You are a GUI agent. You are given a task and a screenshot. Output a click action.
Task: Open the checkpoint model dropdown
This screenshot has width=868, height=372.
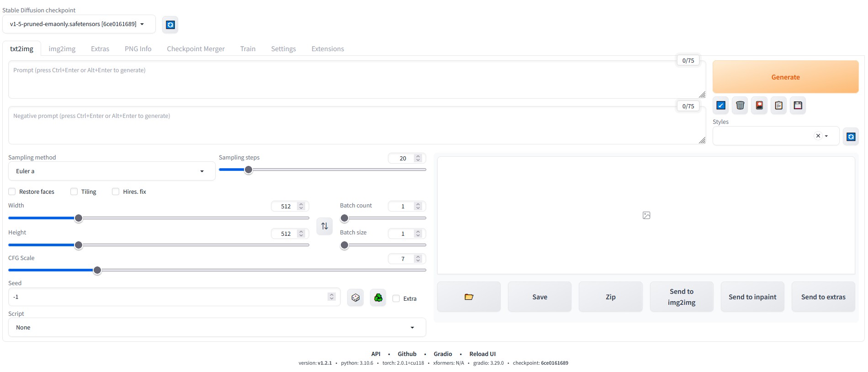[x=79, y=24]
